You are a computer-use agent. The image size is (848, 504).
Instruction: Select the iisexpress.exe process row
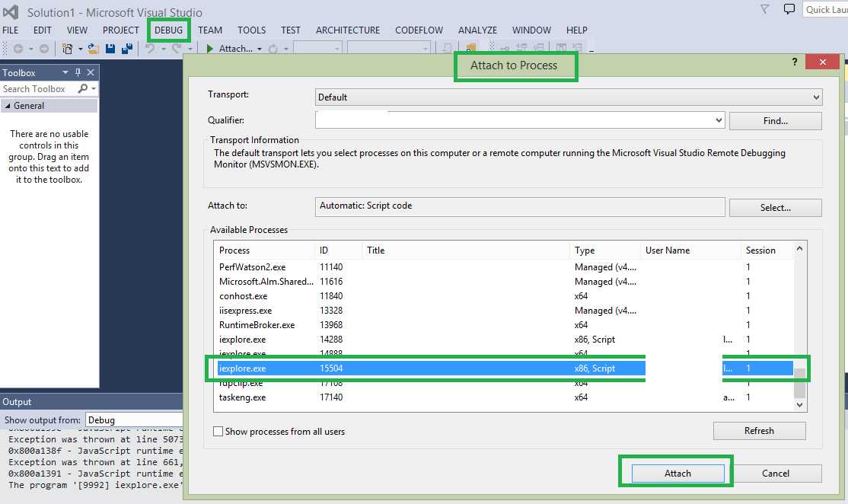504,311
